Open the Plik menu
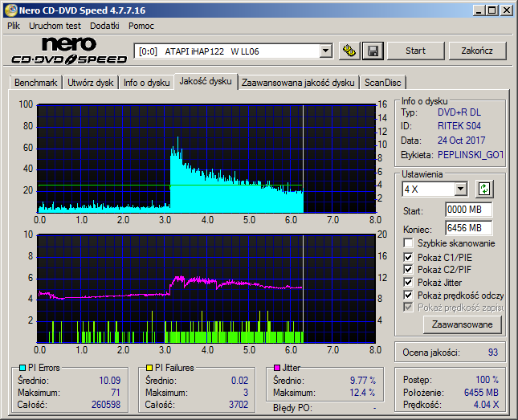 14,26
